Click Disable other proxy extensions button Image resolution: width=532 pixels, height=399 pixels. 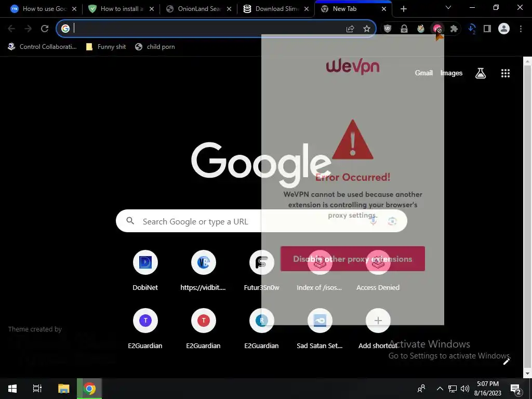pyautogui.click(x=353, y=259)
